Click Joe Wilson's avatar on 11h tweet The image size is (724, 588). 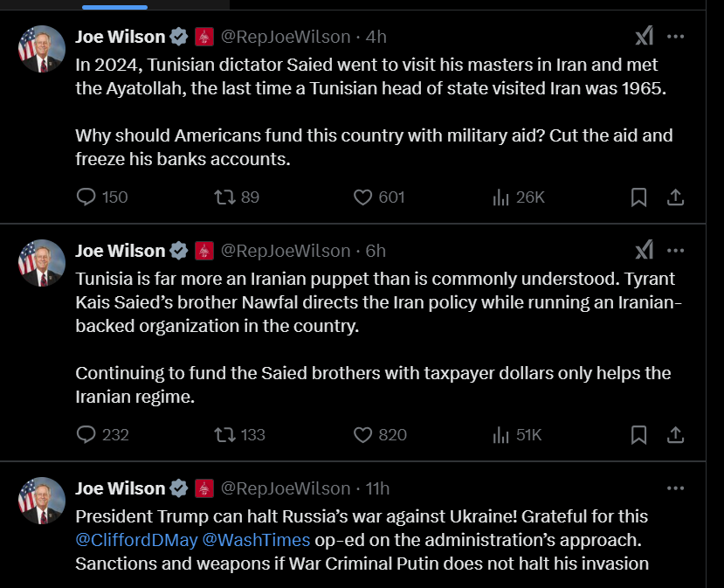tap(42, 501)
